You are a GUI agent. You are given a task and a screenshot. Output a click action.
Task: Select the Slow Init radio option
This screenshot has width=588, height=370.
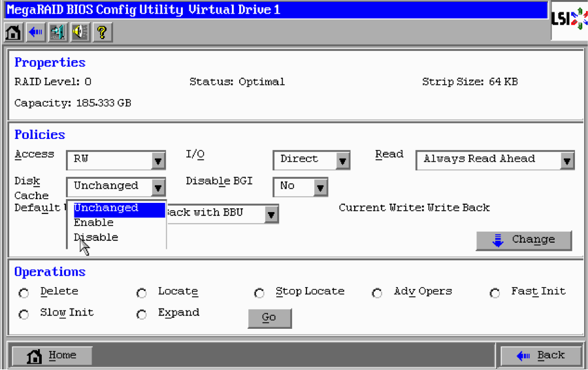click(24, 314)
